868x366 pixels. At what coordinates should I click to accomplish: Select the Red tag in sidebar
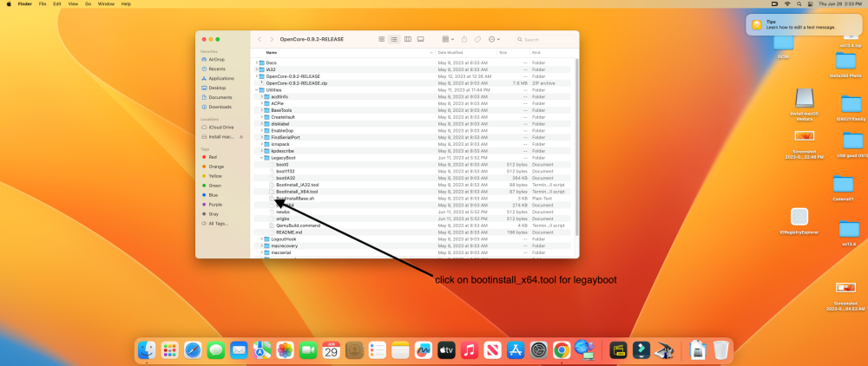tap(209, 157)
